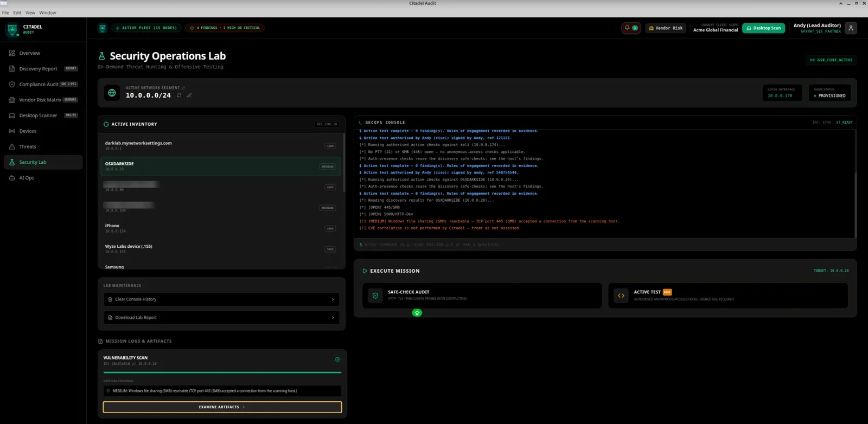Click the Active Fleet (15 Nodes) badge
The height and width of the screenshot is (424, 868).
click(x=146, y=28)
